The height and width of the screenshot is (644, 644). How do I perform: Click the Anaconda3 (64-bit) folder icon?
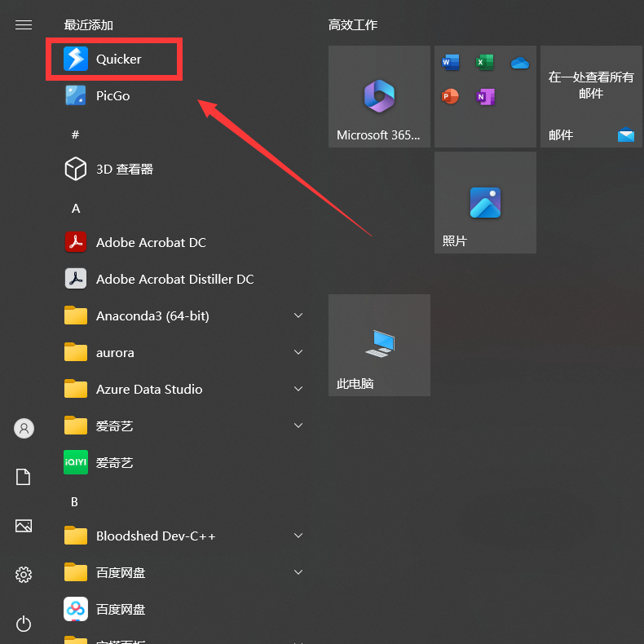[76, 315]
